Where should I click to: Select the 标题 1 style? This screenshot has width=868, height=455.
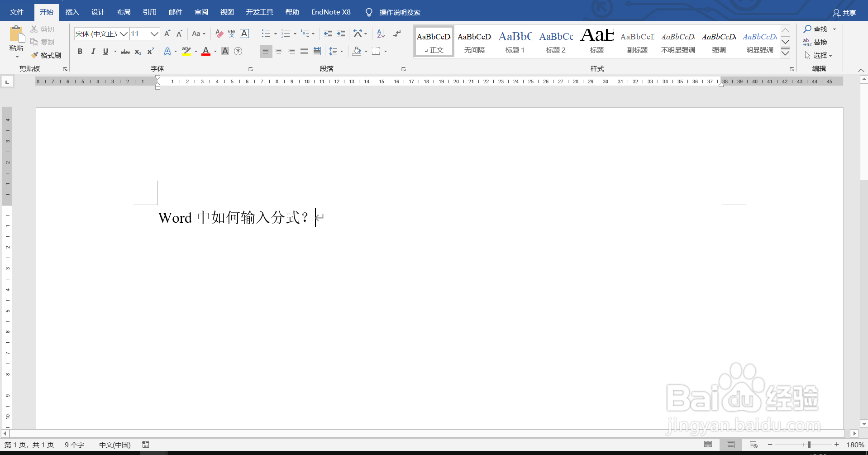515,42
